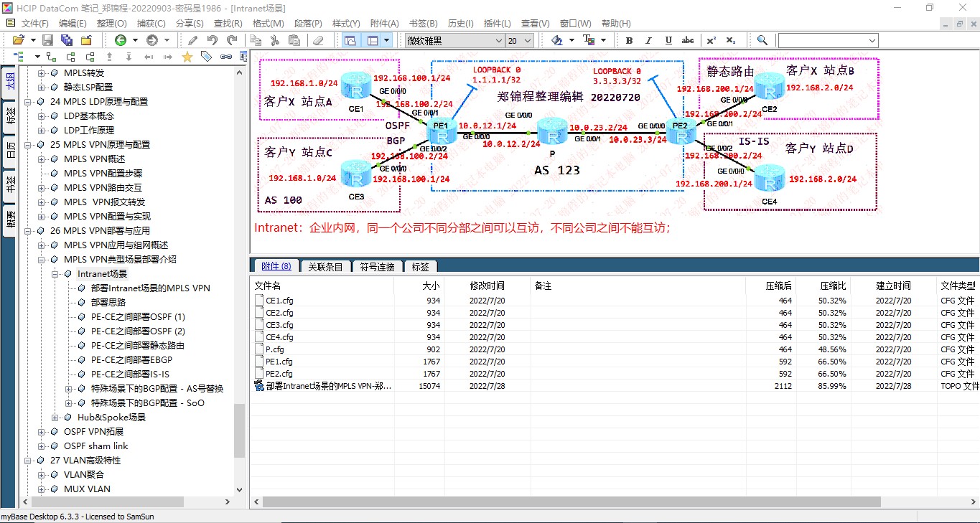This screenshot has height=523, width=980.
Task: Expand the Hub&Spoke场景 tree node
Action: 55,418
